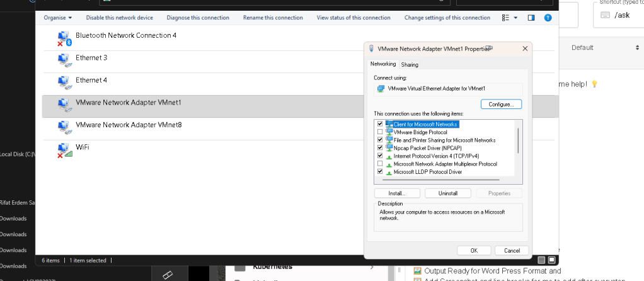Image resolution: width=644 pixels, height=281 pixels.
Task: Click the Configure... button
Action: (501, 105)
